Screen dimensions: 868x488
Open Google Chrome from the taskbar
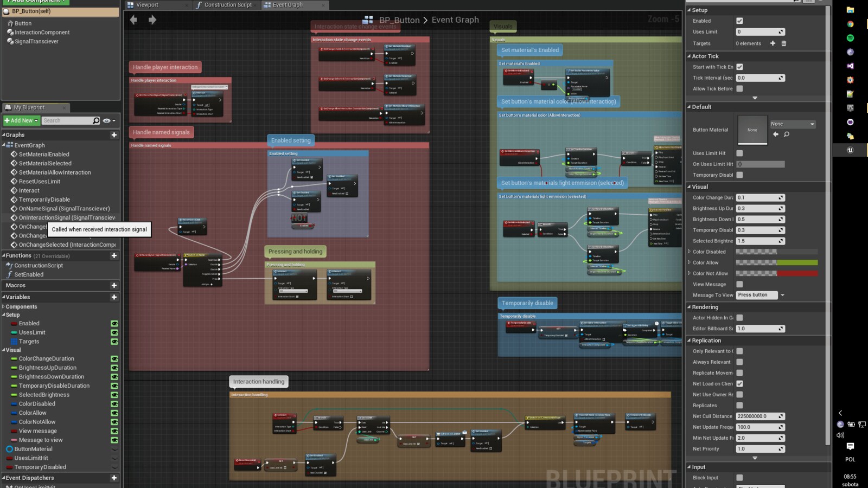tap(850, 24)
